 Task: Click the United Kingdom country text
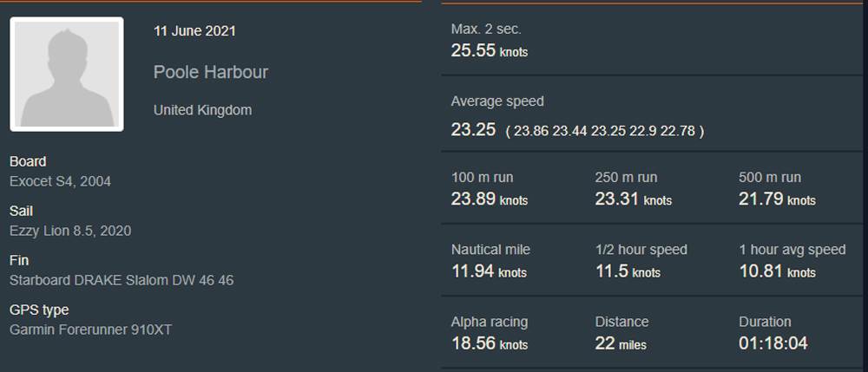tap(202, 110)
